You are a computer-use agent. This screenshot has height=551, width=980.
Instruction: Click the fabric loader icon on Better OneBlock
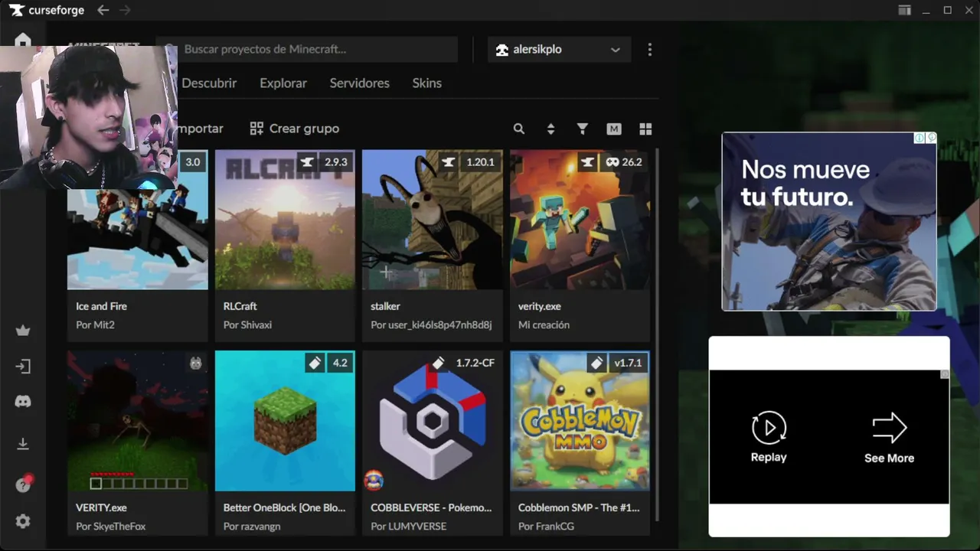click(x=315, y=363)
